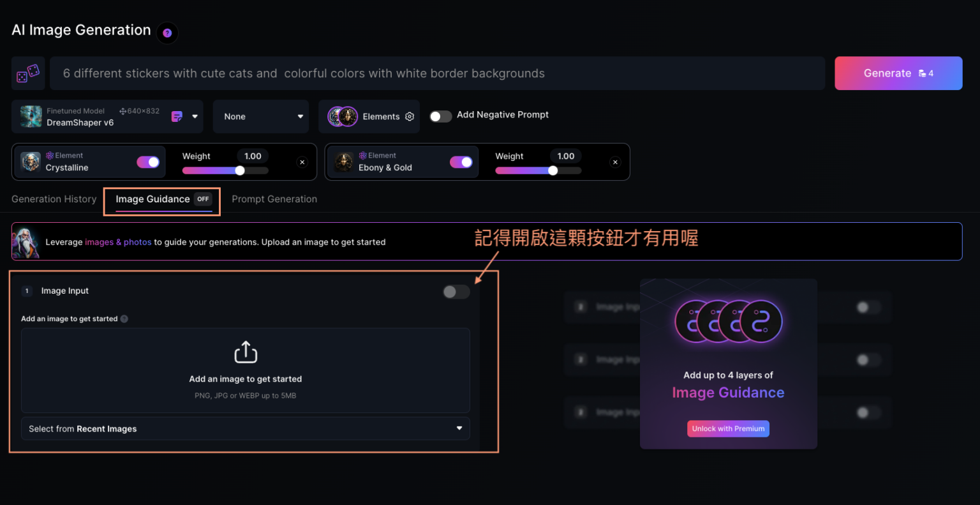Click the Generate button

(x=898, y=73)
